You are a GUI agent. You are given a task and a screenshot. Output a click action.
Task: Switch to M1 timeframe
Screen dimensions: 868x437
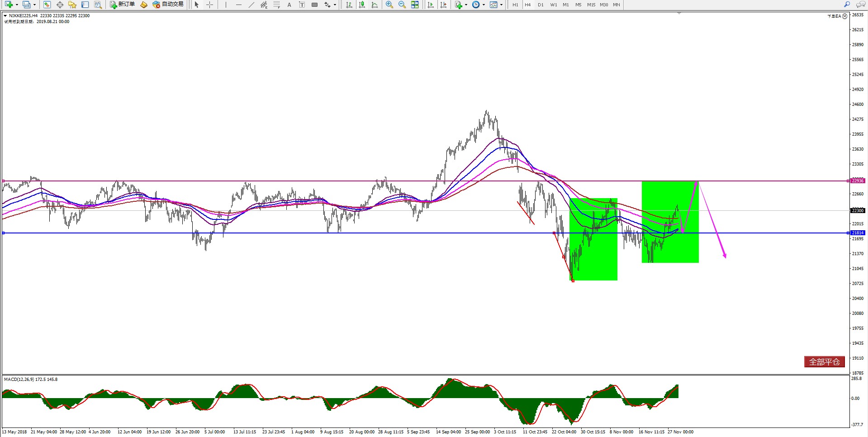tap(566, 5)
